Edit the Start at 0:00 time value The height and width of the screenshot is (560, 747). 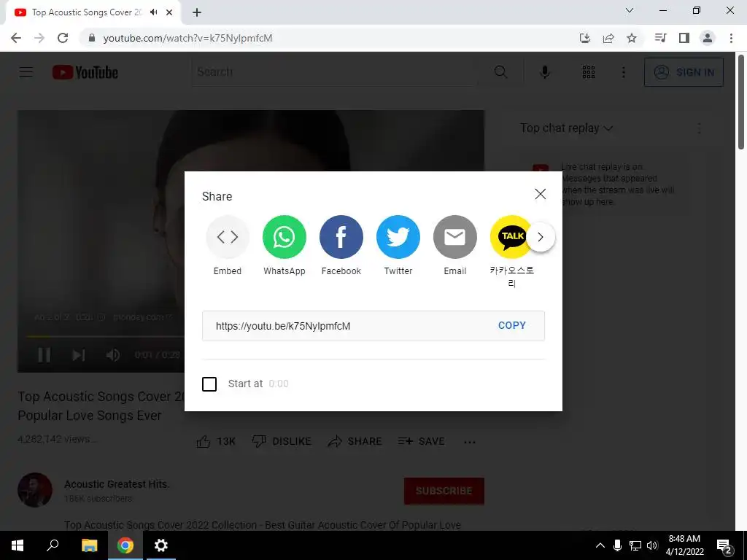pos(278,384)
